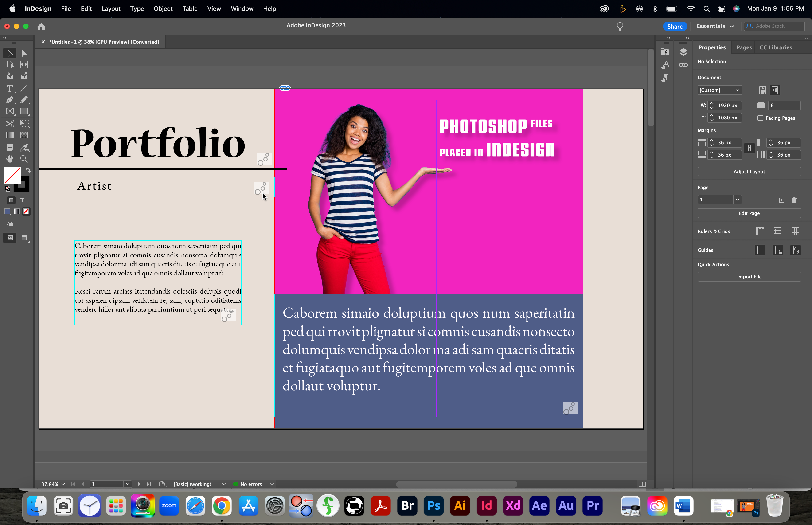Select the Line tool
The height and width of the screenshot is (525, 812).
pyautogui.click(x=24, y=89)
